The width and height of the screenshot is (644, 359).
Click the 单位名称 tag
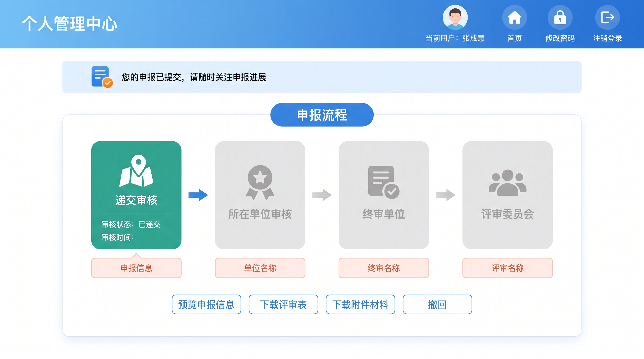pyautogui.click(x=260, y=268)
